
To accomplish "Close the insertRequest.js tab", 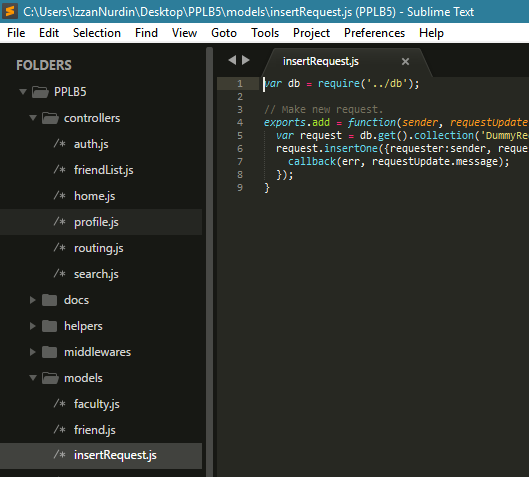I will [x=405, y=61].
